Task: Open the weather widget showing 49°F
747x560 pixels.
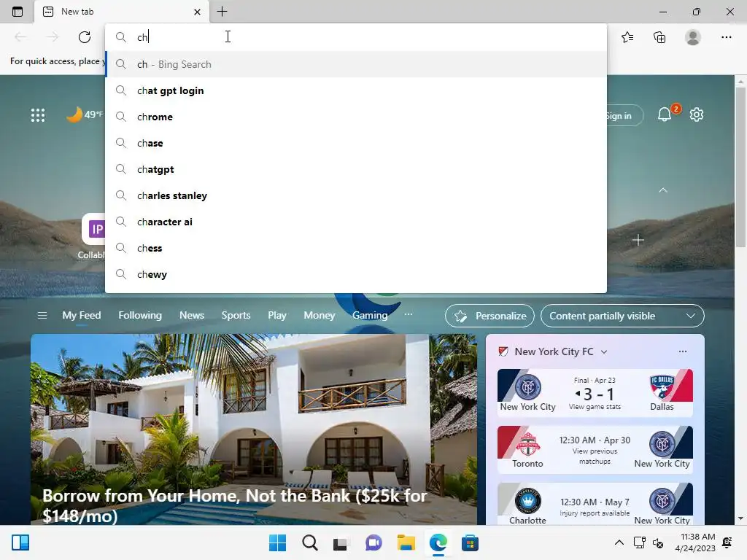Action: click(x=84, y=114)
